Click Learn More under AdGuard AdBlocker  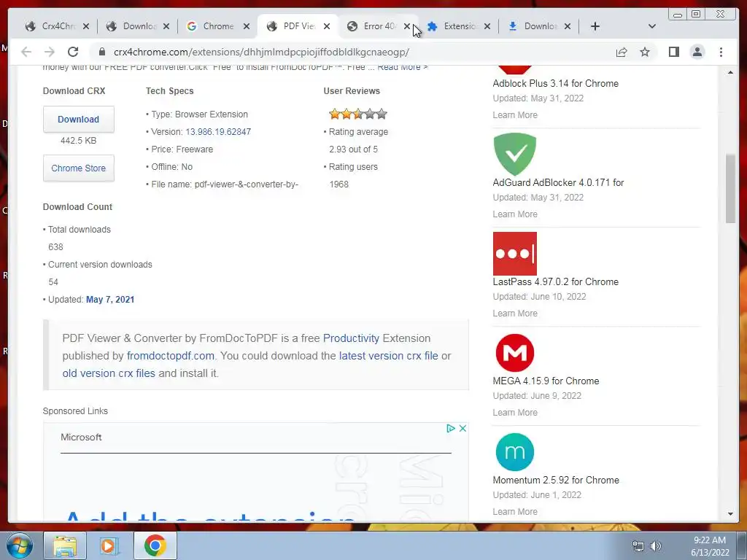pos(515,214)
